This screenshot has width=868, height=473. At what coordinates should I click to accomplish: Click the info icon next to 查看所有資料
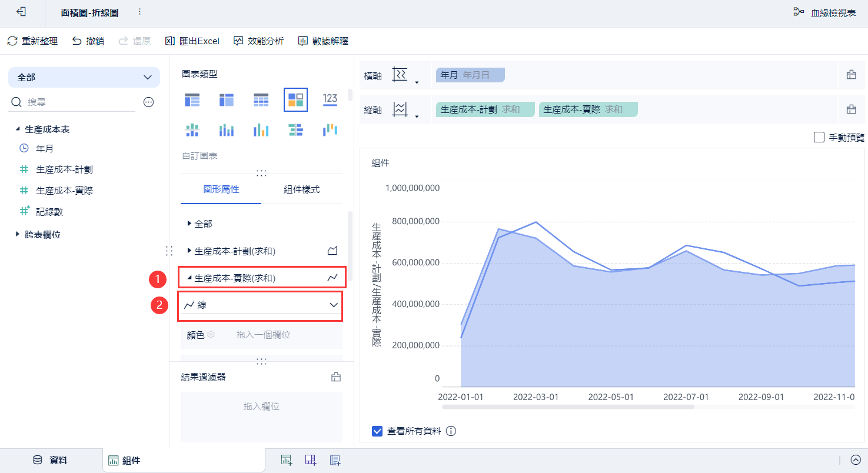click(x=451, y=431)
